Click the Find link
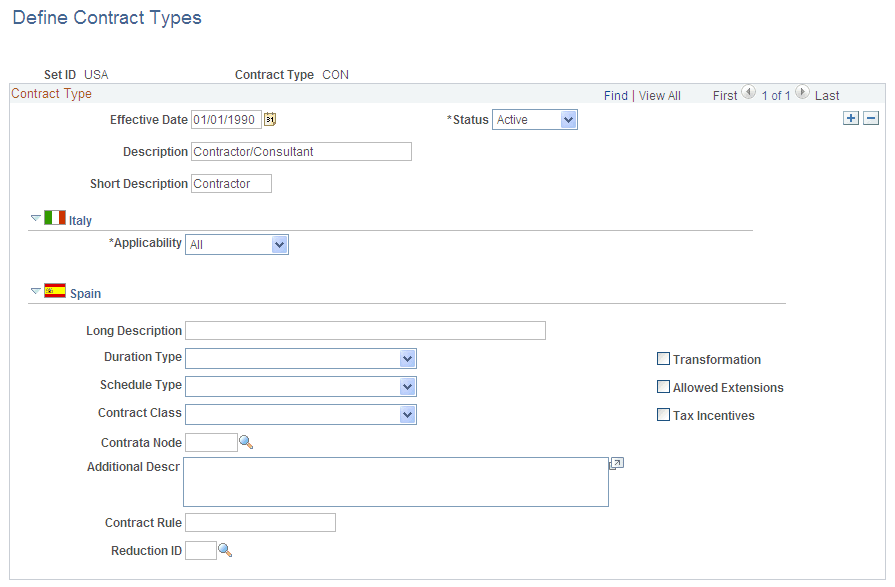This screenshot has height=587, width=895. 616,96
